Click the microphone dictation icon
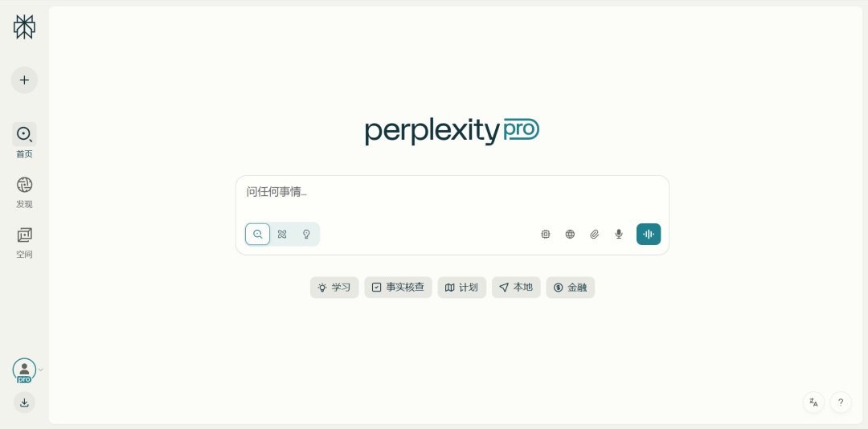868x429 pixels. click(619, 235)
